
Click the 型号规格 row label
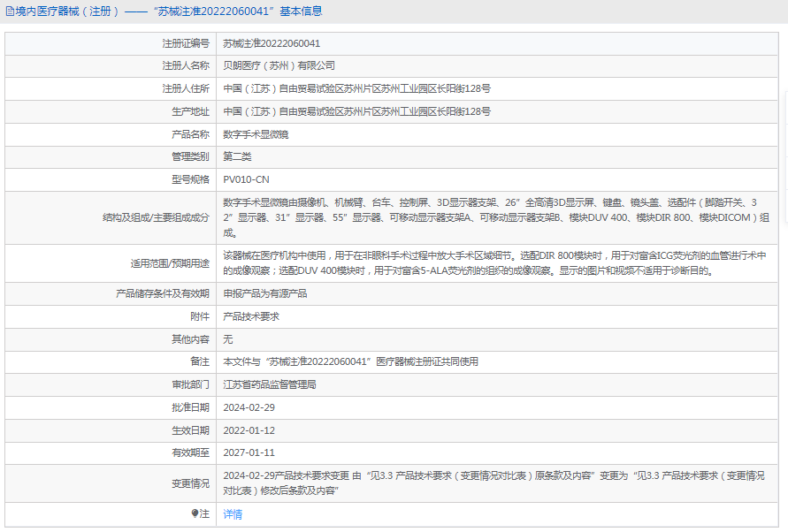[x=190, y=179]
